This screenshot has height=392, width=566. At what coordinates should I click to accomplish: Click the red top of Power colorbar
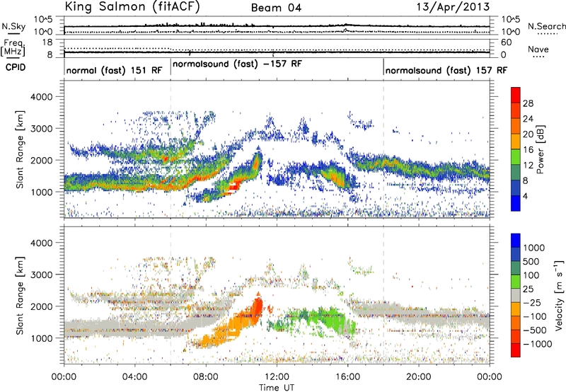click(x=516, y=95)
